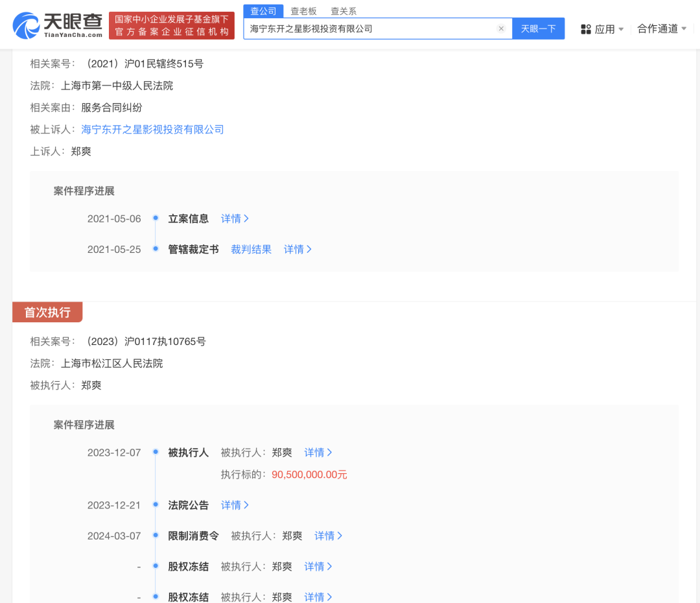Screen dimensions: 700x603
Task: Click blue dot next to 法院公告
Action: pyautogui.click(x=155, y=505)
